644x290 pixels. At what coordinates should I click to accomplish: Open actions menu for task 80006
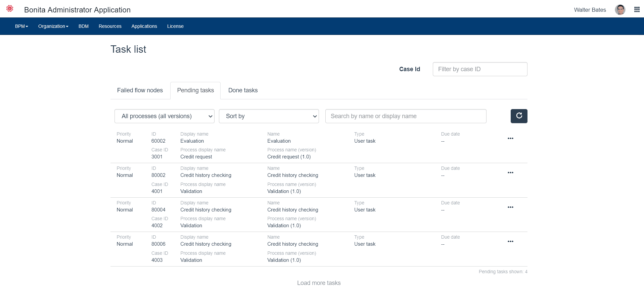tap(510, 241)
